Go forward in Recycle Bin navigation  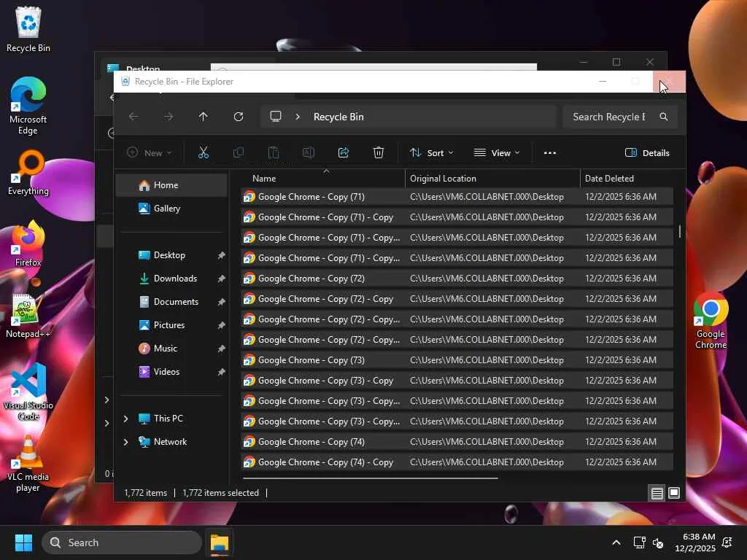pyautogui.click(x=169, y=117)
